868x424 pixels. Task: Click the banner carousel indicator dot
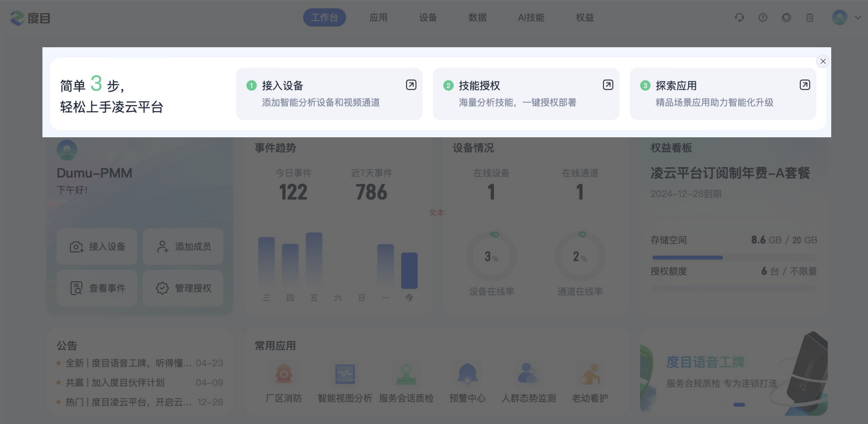(x=739, y=405)
